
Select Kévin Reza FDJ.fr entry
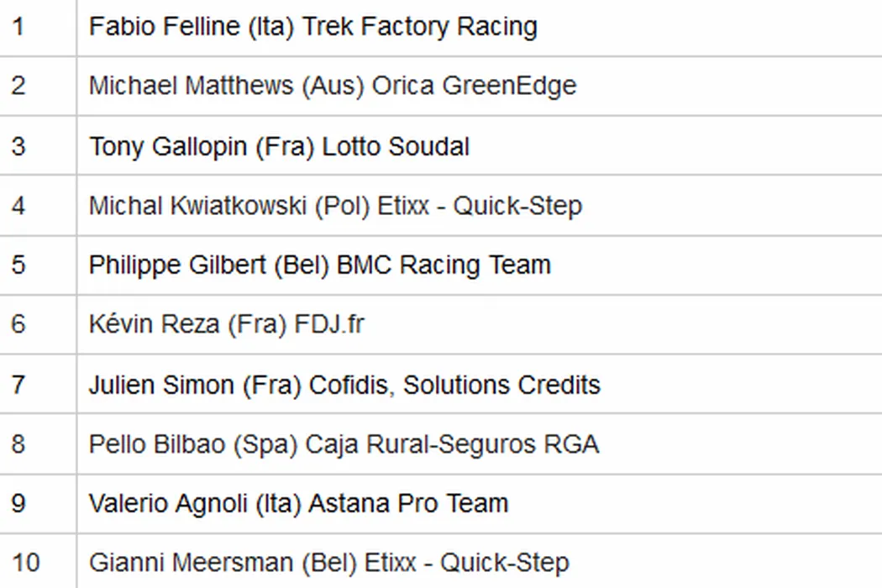click(x=227, y=324)
